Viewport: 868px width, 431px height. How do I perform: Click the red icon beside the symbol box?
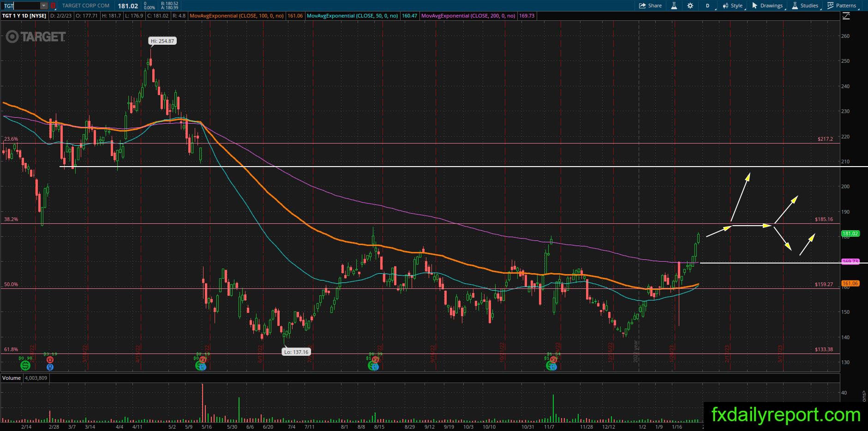point(53,6)
